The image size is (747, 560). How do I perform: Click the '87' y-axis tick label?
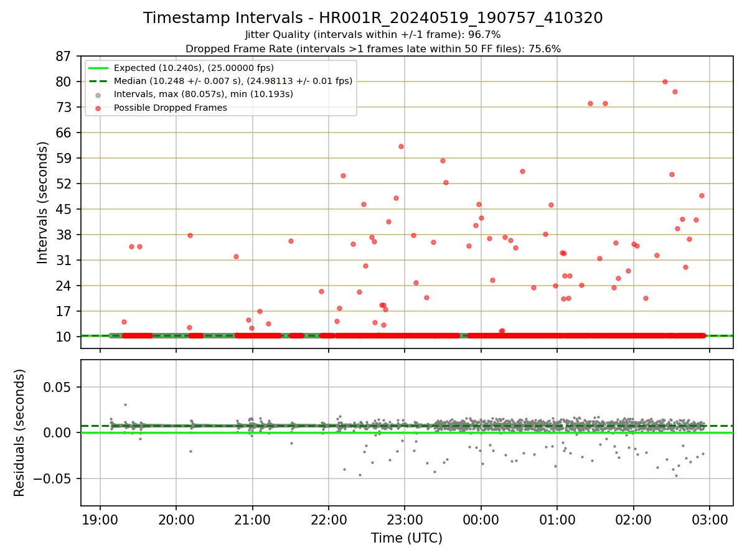coord(64,56)
